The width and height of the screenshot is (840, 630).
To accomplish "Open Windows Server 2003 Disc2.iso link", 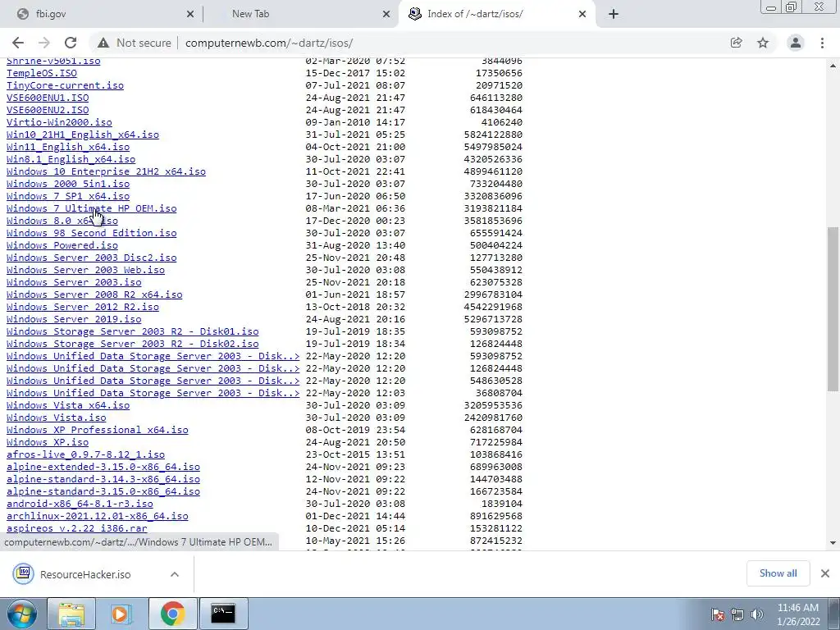I will click(91, 258).
